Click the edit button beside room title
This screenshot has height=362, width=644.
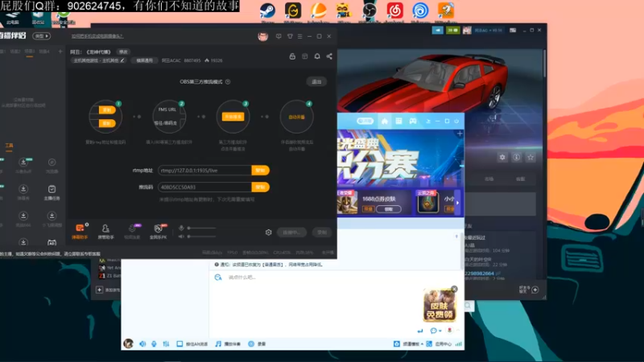point(123,51)
